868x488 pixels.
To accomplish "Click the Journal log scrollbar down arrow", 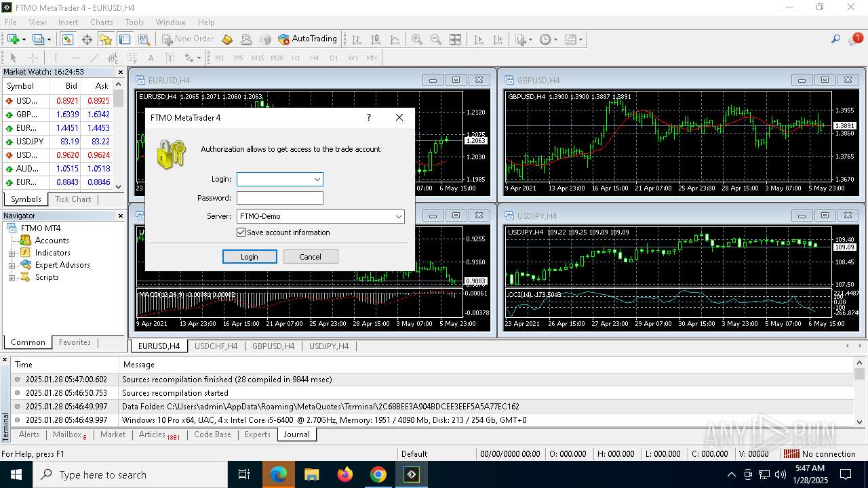I will coord(860,422).
